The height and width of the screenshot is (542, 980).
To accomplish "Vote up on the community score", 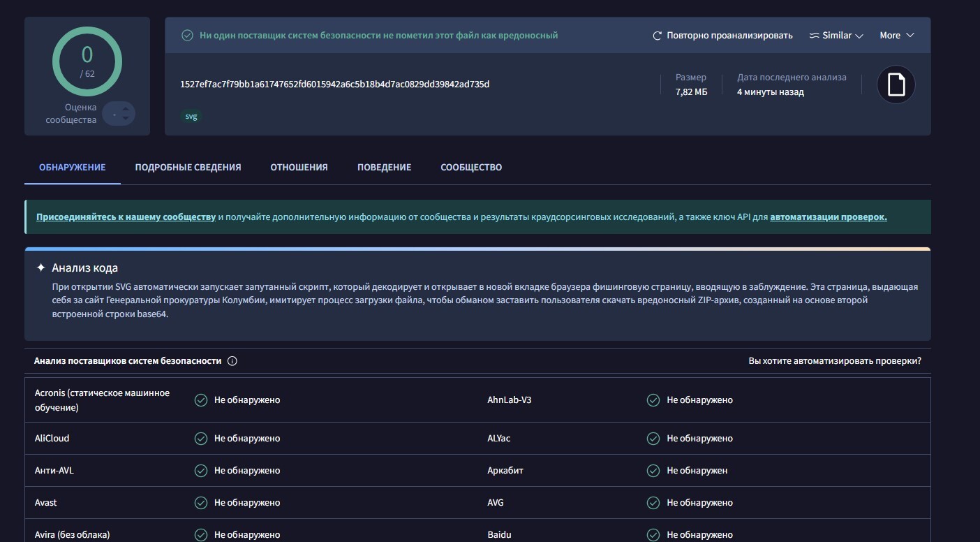I will (126, 108).
